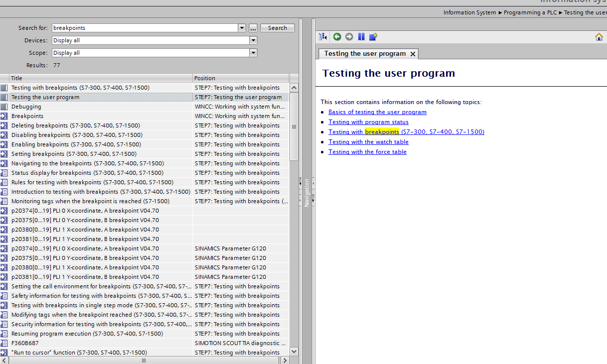Click the icon beside F360B687 row

click(4, 343)
